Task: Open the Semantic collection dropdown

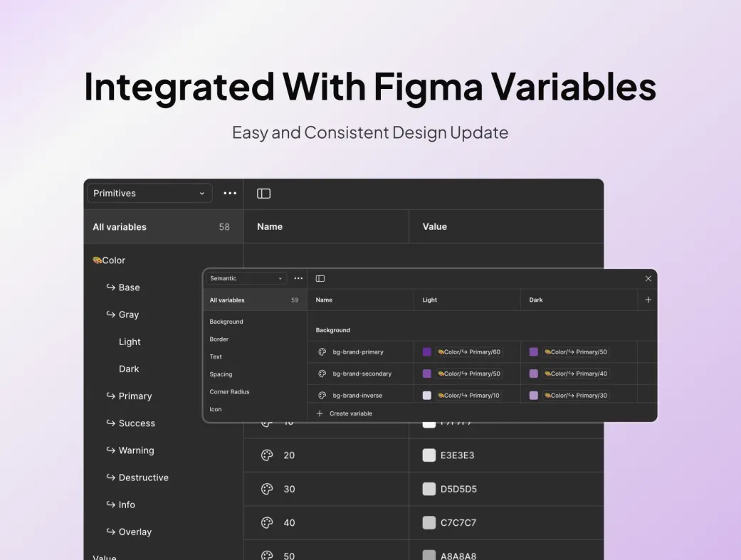Action: [x=246, y=278]
